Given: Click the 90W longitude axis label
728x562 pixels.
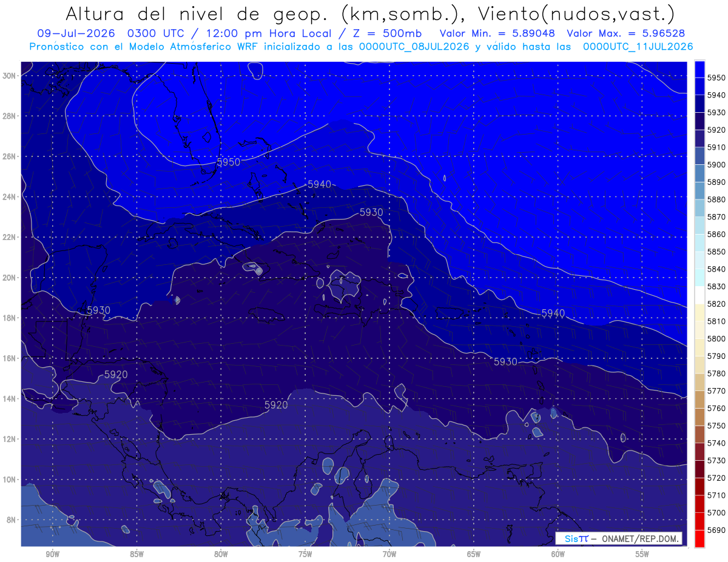Looking at the screenshot, I should point(52,555).
